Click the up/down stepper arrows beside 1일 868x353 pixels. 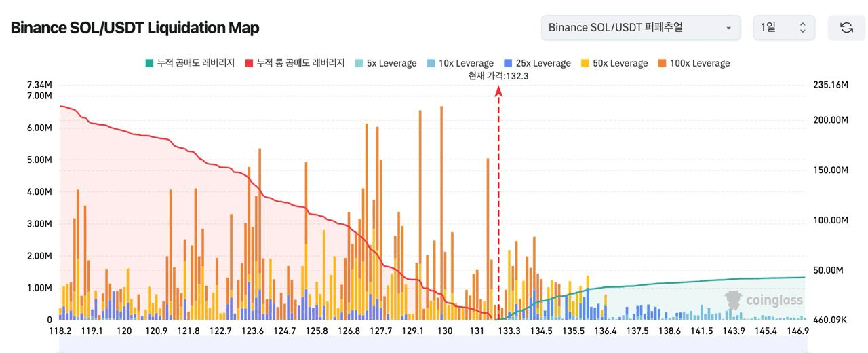pos(803,28)
